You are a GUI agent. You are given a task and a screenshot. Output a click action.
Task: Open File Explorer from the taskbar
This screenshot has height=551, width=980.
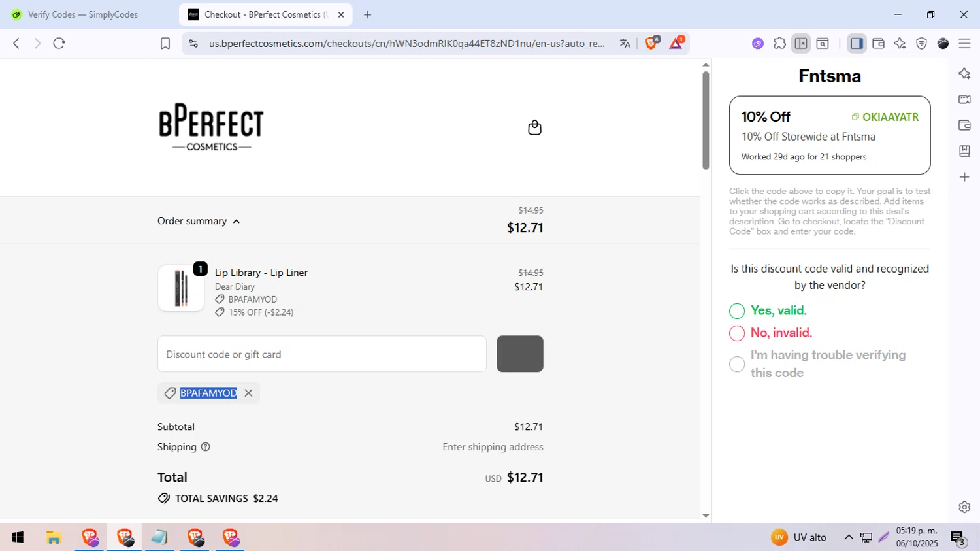coord(54,537)
